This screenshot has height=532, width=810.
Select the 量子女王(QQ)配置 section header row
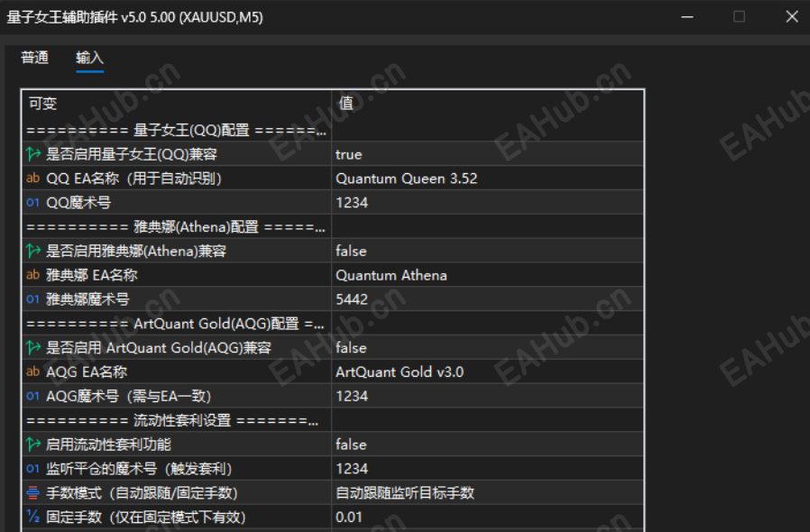coord(333,130)
